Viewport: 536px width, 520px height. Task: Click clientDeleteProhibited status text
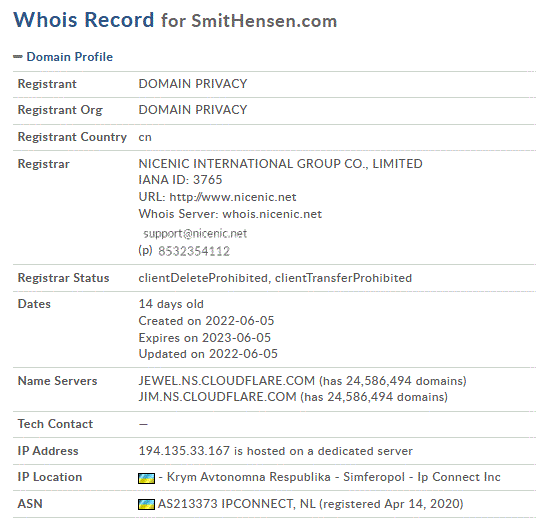click(203, 278)
